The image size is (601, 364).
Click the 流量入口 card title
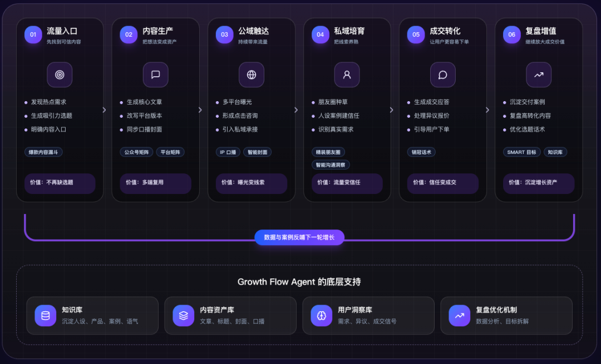[x=62, y=31]
